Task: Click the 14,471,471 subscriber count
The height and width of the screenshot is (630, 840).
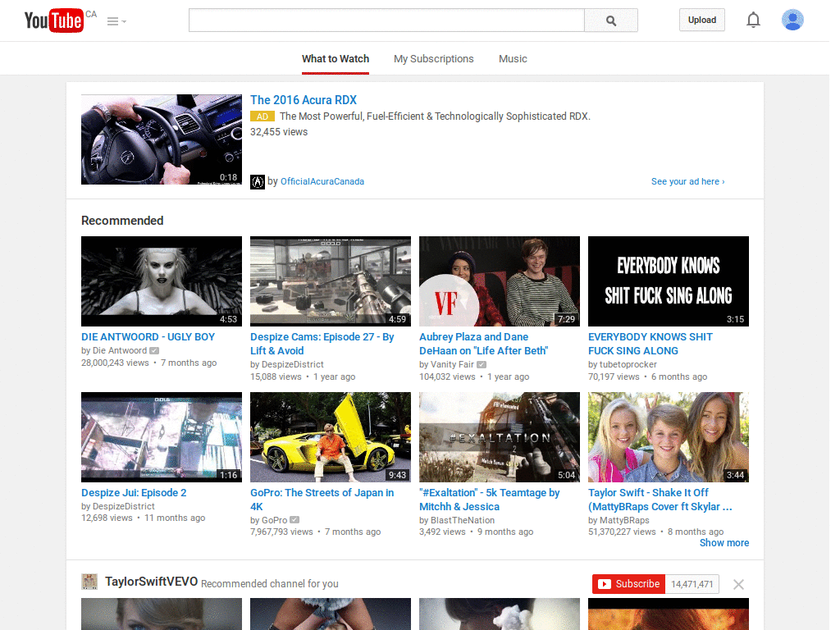Action: click(692, 584)
